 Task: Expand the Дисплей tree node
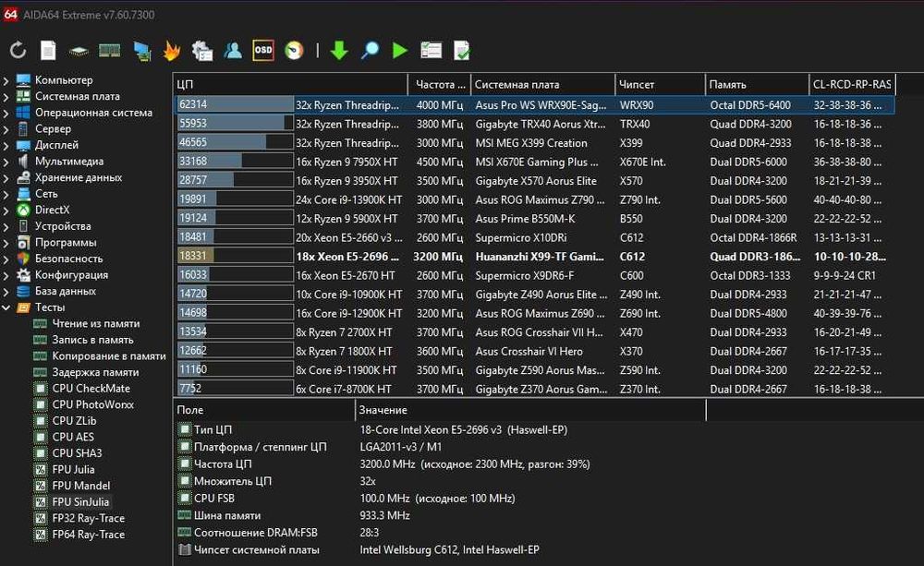(x=6, y=145)
